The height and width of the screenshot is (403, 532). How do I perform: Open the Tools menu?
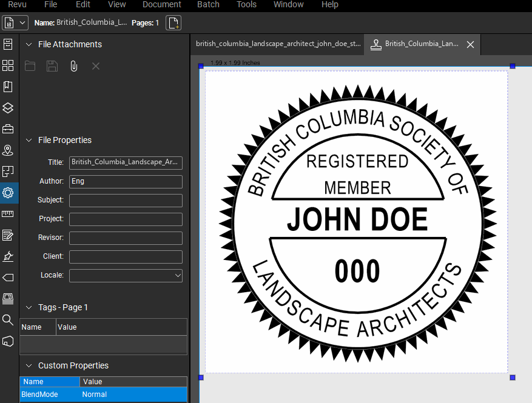(x=246, y=4)
